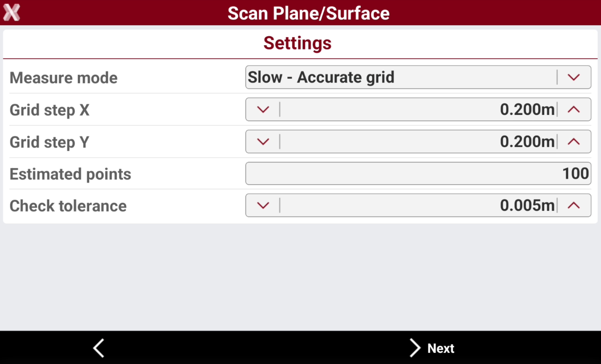Decrease Check tolerance value
Image resolution: width=601 pixels, height=364 pixels.
(x=263, y=205)
